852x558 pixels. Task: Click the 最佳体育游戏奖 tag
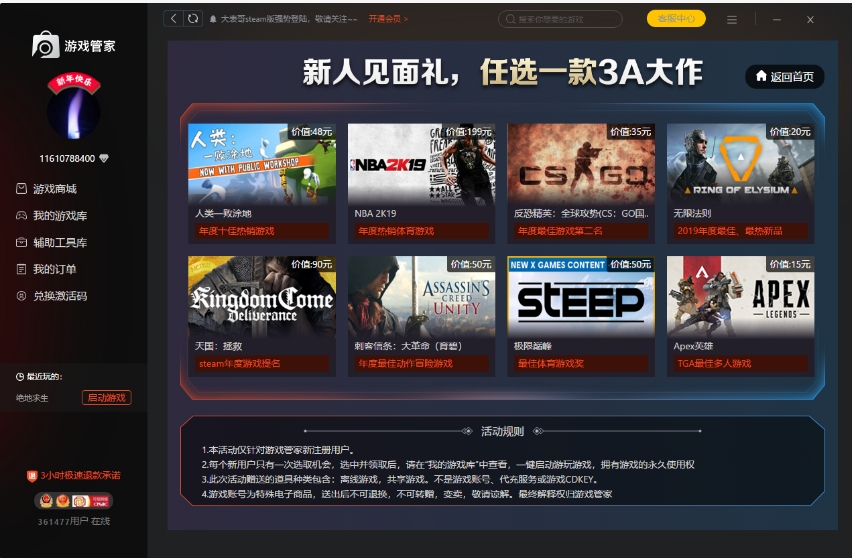[581, 363]
